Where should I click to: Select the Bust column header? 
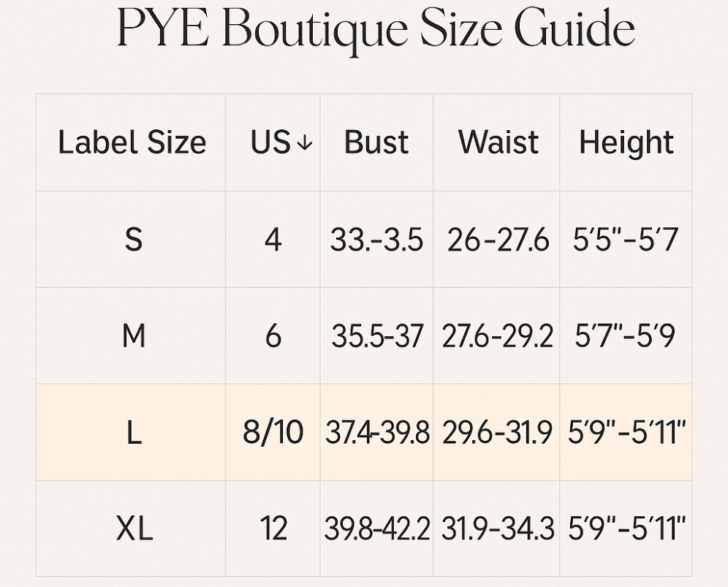[376, 142]
